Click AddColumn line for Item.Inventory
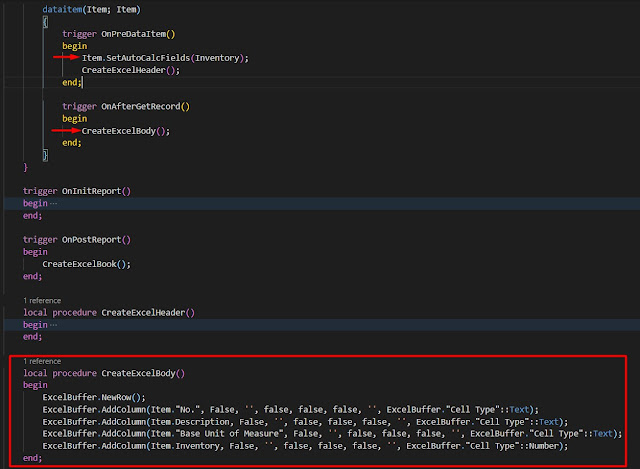Image resolution: width=640 pixels, height=469 pixels. click(305, 446)
